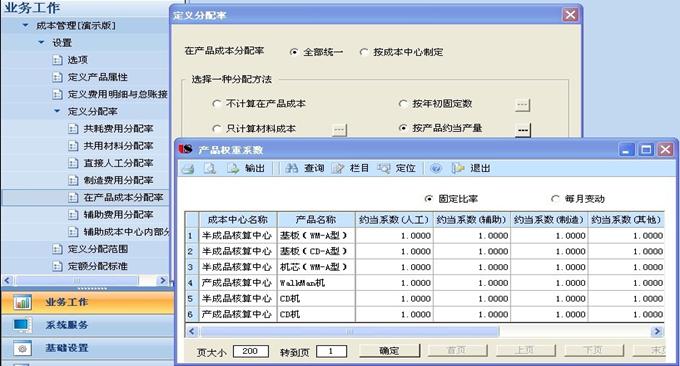This screenshot has width=680, height=366.
Task: Click the 定位 locate icon
Action: (x=384, y=169)
